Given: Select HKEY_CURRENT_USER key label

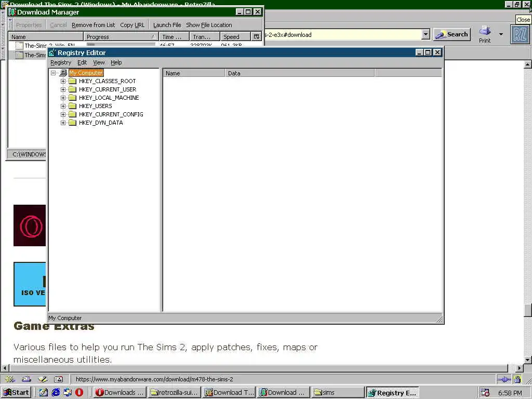Looking at the screenshot, I should (108, 89).
